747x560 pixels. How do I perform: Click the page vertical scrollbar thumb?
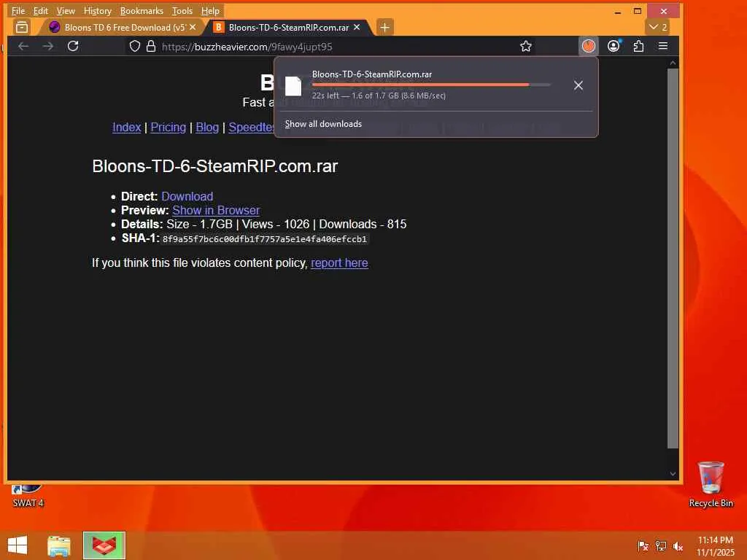(673, 258)
